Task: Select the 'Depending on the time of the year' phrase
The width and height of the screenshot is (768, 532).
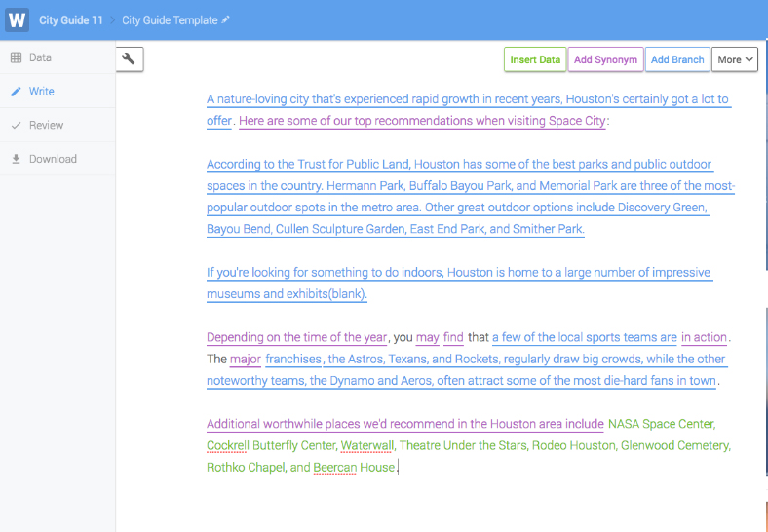Action: (x=296, y=337)
